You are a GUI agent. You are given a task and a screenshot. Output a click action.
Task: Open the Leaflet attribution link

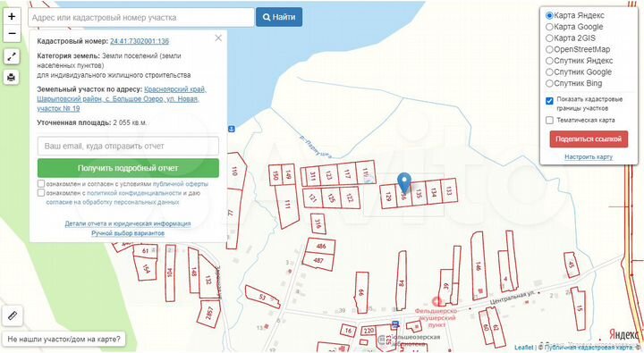click(x=524, y=348)
